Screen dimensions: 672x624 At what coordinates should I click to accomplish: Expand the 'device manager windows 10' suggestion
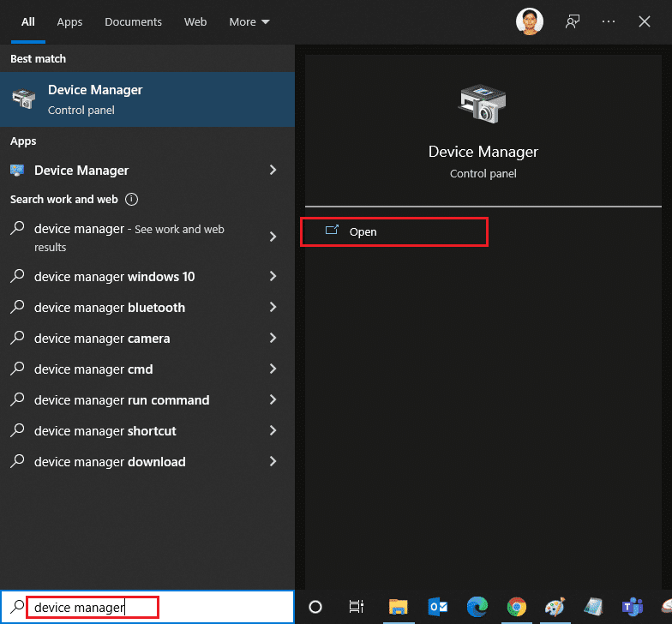coord(273,277)
